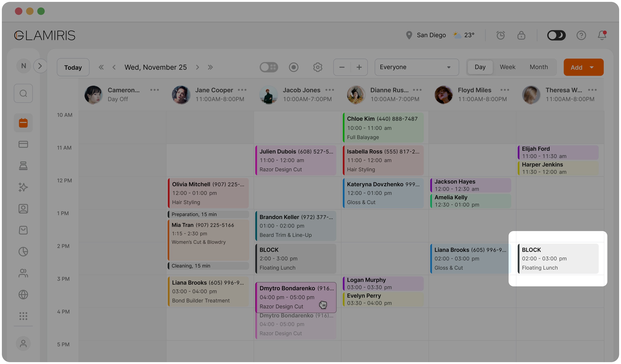
Task: Open the shopping bag icon in sidebar
Action: 23,230
